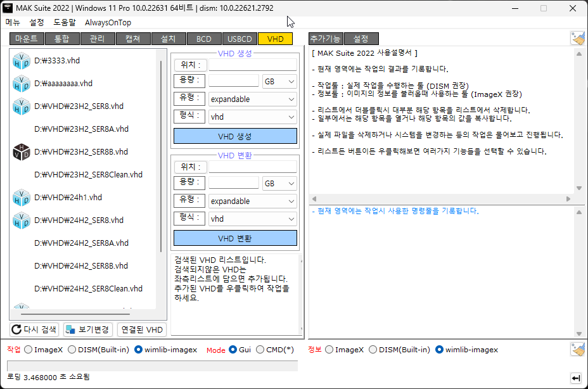Open vhd format dropdown in VHD 생성
Screen dimensions: 588x389
(x=252, y=117)
